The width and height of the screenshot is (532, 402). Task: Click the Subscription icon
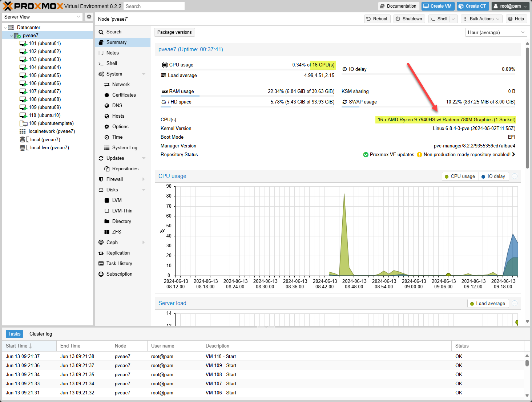click(101, 274)
